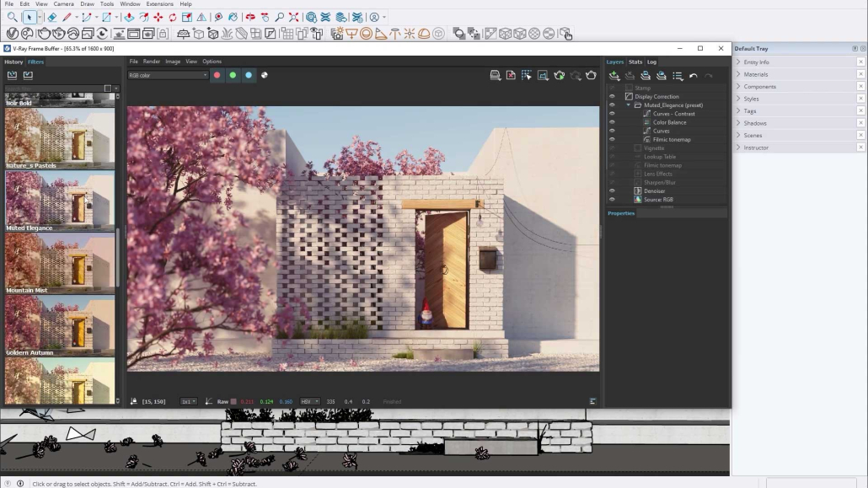Open the frame buffer Options menu
The image size is (868, 488).
(x=212, y=62)
